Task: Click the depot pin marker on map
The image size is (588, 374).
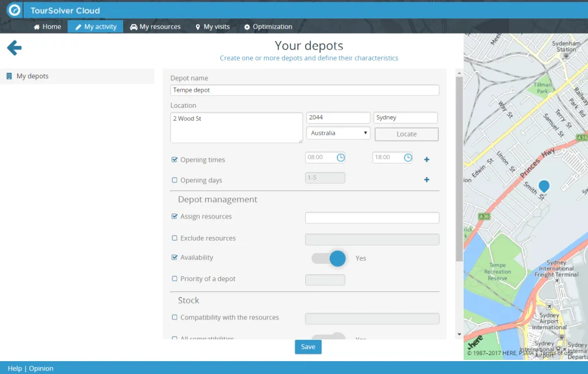Action: (x=544, y=186)
